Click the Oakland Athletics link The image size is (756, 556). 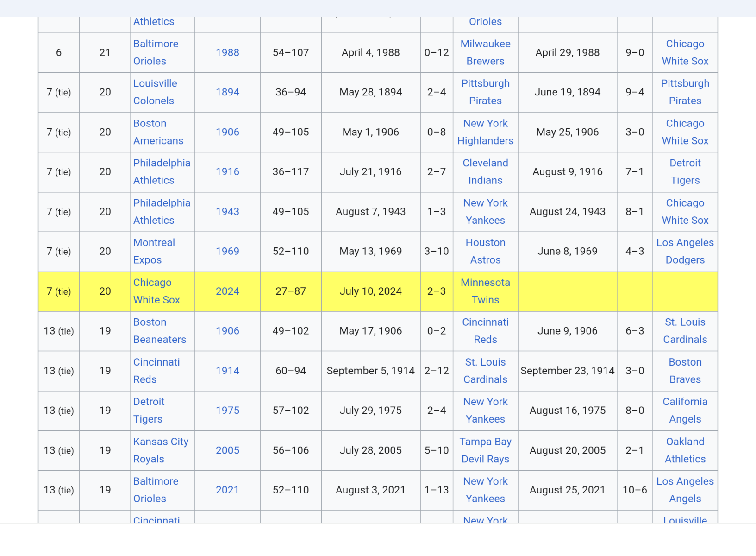685,450
